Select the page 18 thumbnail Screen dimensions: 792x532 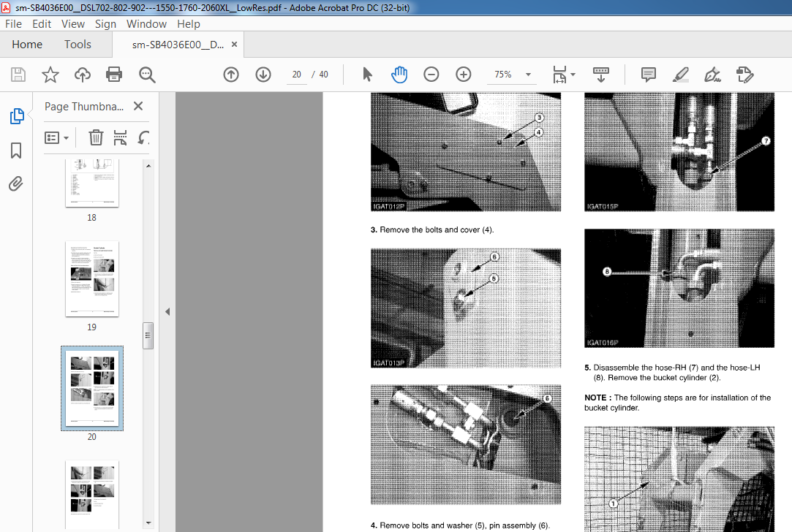pyautogui.click(x=92, y=183)
